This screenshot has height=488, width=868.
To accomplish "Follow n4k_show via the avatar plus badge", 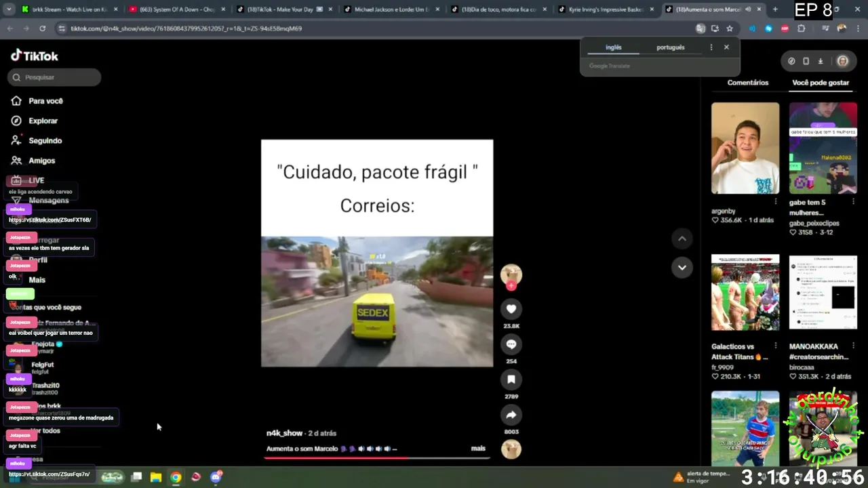I will (x=511, y=286).
